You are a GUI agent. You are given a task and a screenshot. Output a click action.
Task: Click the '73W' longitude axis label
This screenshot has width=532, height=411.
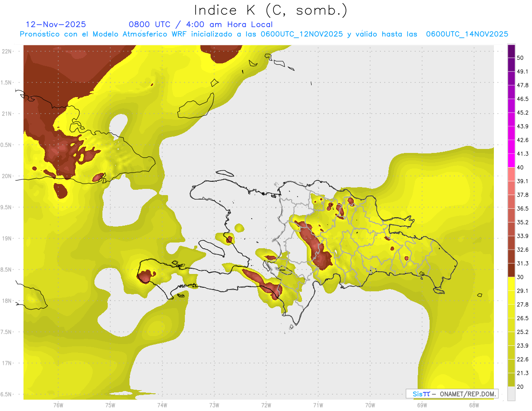tap(214, 406)
